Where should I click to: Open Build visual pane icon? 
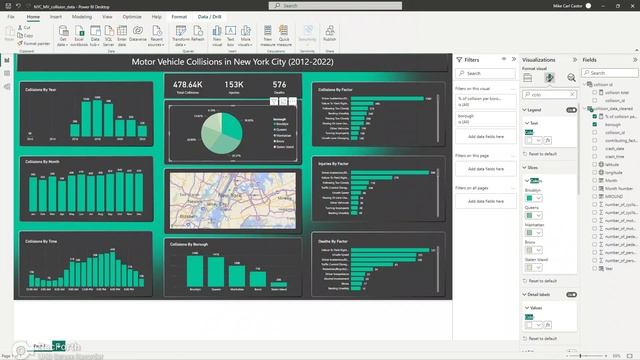tap(528, 78)
